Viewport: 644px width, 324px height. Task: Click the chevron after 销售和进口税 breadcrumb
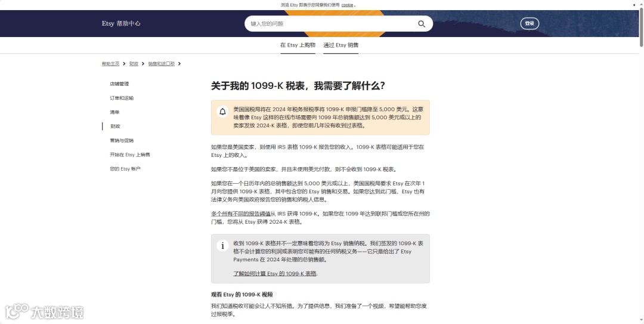(x=179, y=64)
